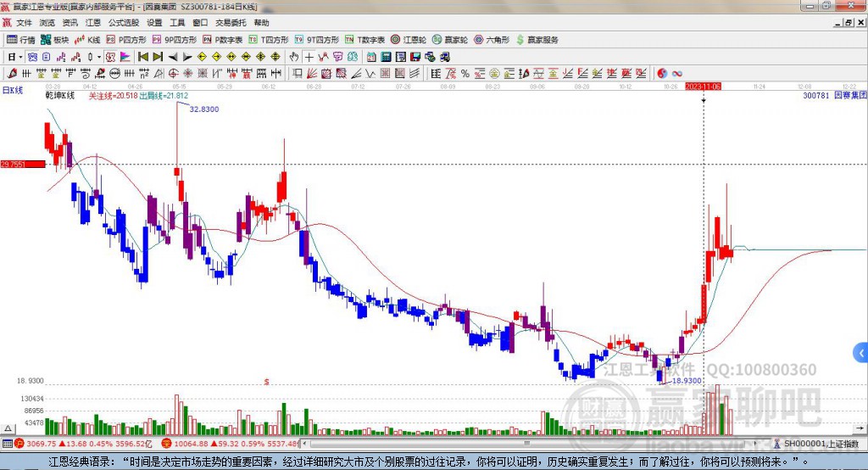868x470 pixels.
Task: Open the 交易委托 menu
Action: (x=231, y=23)
